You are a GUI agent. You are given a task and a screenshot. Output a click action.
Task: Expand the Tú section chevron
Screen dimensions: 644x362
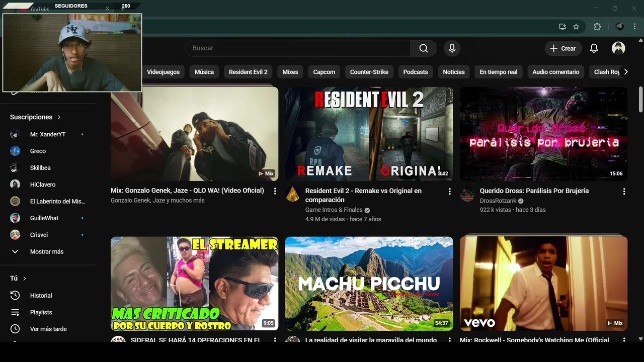click(24, 279)
